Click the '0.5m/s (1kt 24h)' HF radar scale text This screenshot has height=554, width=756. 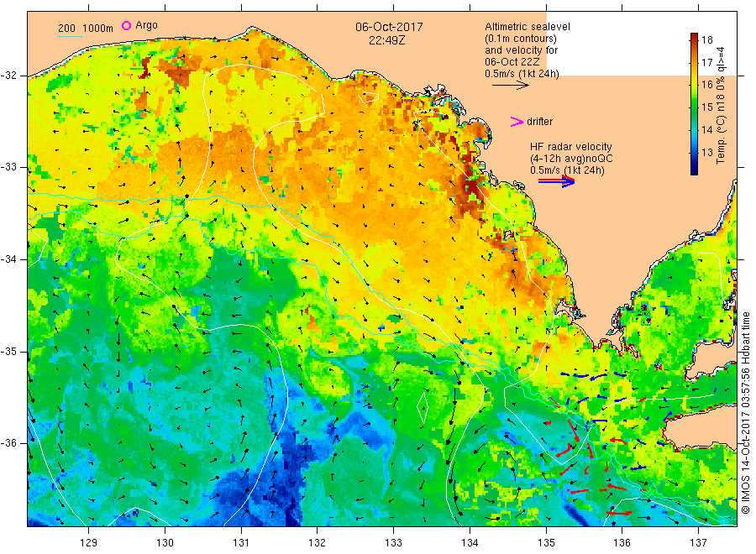[x=567, y=170]
